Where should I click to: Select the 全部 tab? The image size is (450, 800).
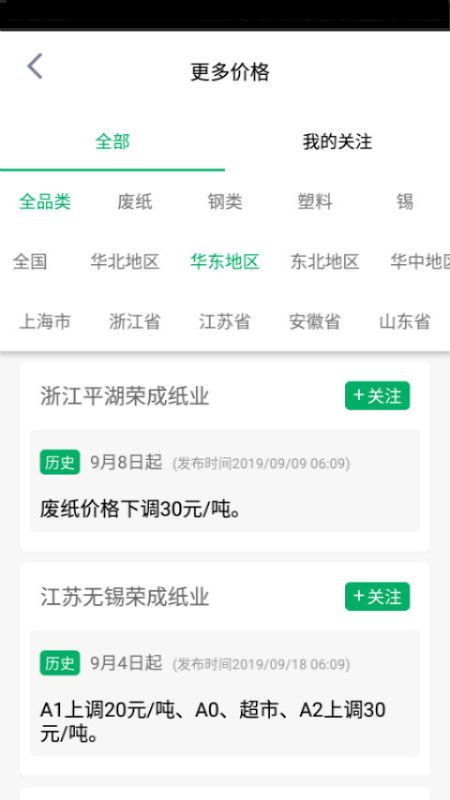(112, 142)
